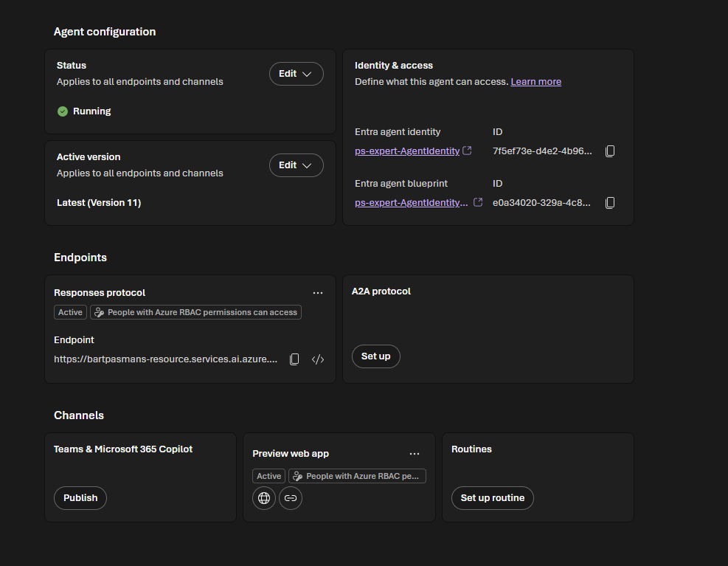Open Preview web app more options menu
The height and width of the screenshot is (566, 728).
click(x=415, y=454)
